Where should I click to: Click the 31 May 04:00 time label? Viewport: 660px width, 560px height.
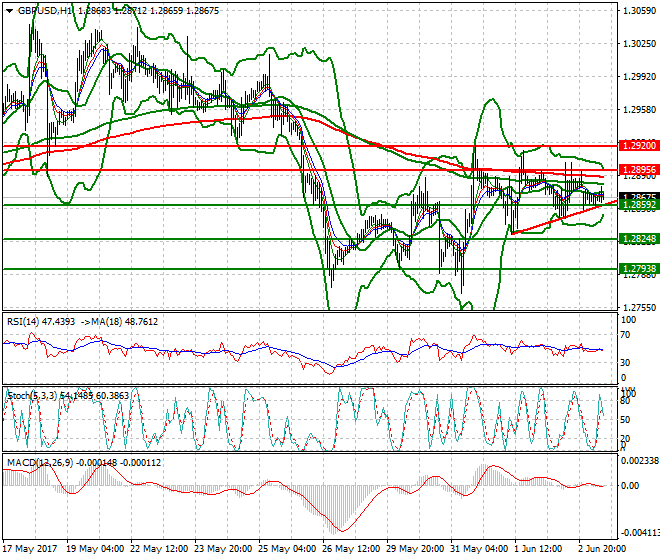coord(479,549)
